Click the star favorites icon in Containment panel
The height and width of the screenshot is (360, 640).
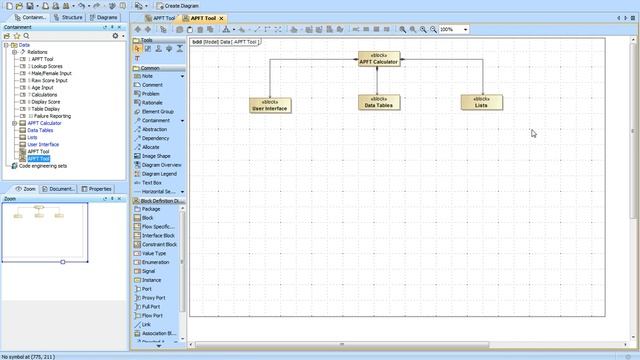point(17,36)
